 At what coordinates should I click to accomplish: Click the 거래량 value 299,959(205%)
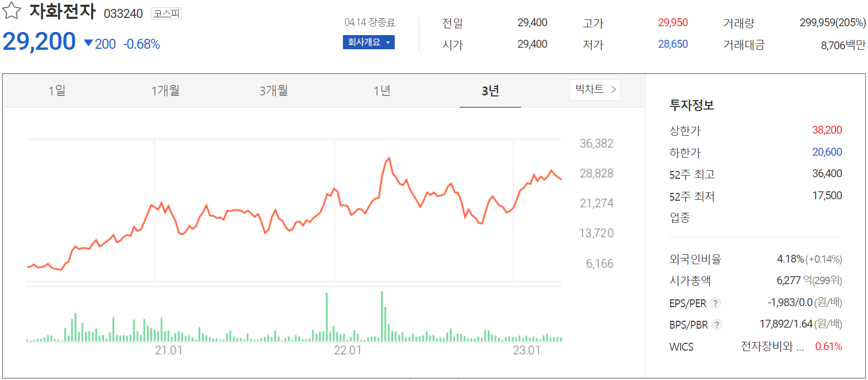tap(832, 23)
